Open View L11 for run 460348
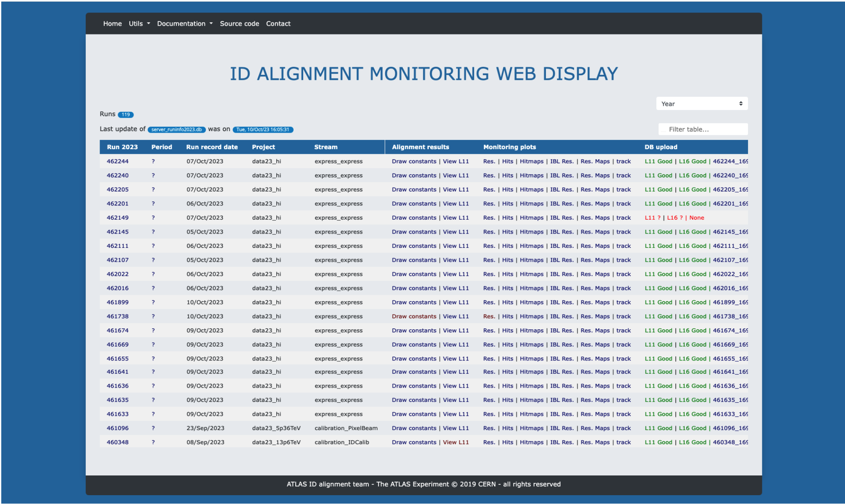 [456, 442]
